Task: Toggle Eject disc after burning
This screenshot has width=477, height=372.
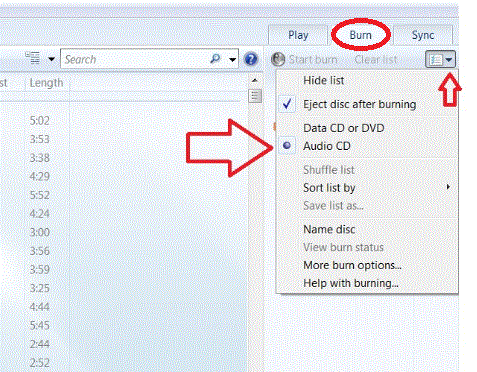Action: pos(367,104)
